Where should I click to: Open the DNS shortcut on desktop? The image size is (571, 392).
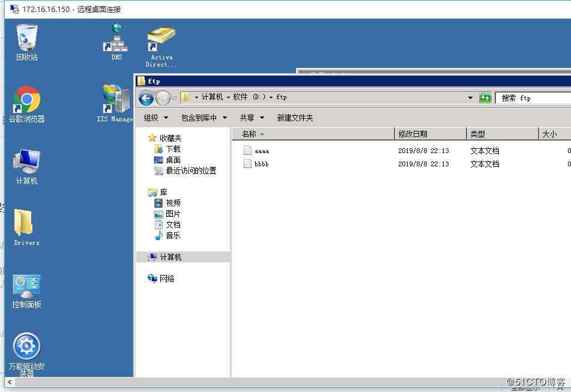(x=116, y=42)
